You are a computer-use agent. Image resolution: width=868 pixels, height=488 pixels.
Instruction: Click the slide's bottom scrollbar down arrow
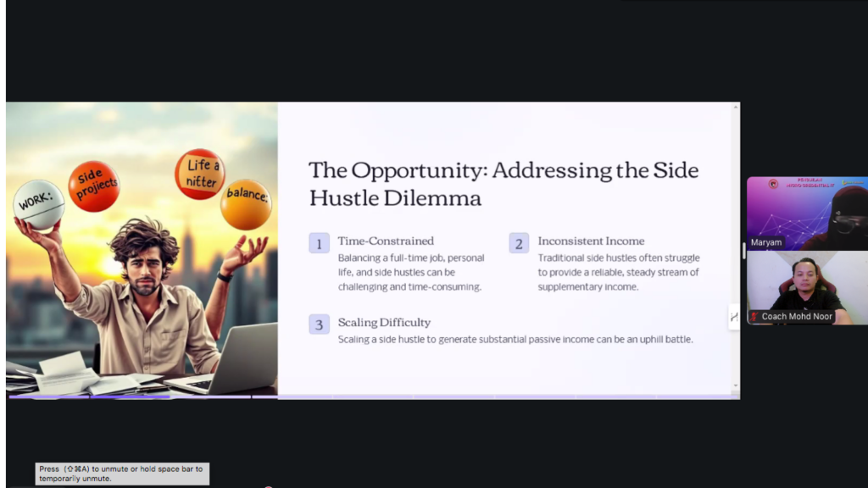click(x=735, y=386)
